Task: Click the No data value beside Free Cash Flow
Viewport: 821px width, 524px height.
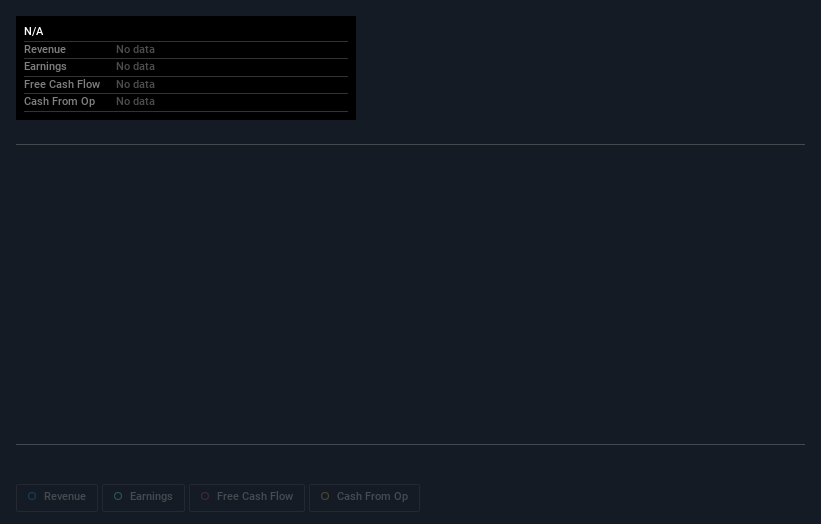Action: pyautogui.click(x=135, y=84)
